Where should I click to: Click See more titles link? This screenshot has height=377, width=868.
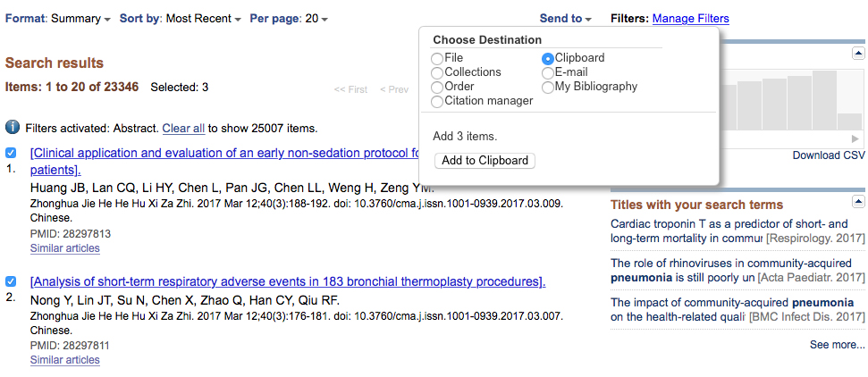click(x=837, y=344)
